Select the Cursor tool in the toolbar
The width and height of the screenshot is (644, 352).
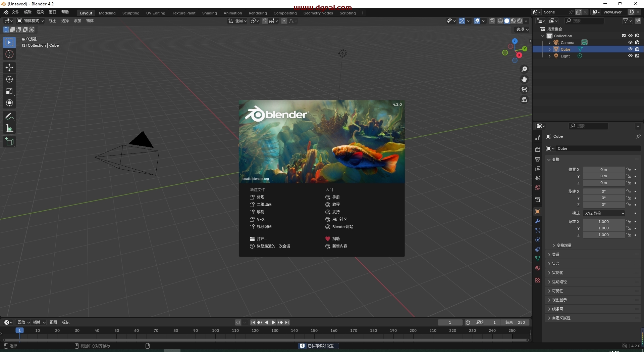click(9, 54)
